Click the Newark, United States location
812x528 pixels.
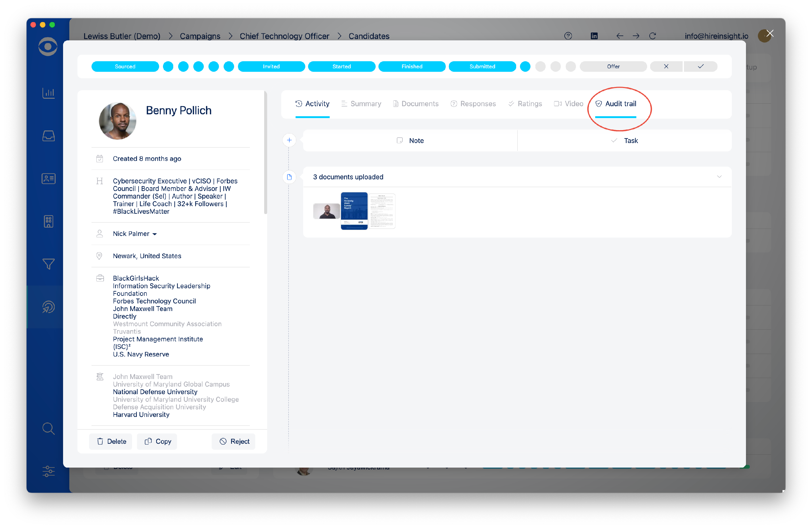[x=147, y=256]
